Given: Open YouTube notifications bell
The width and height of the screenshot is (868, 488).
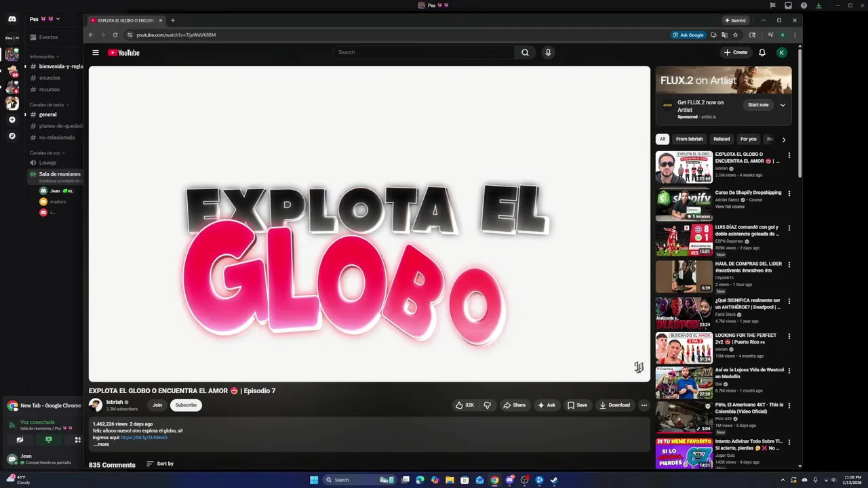Looking at the screenshot, I should 762,52.
